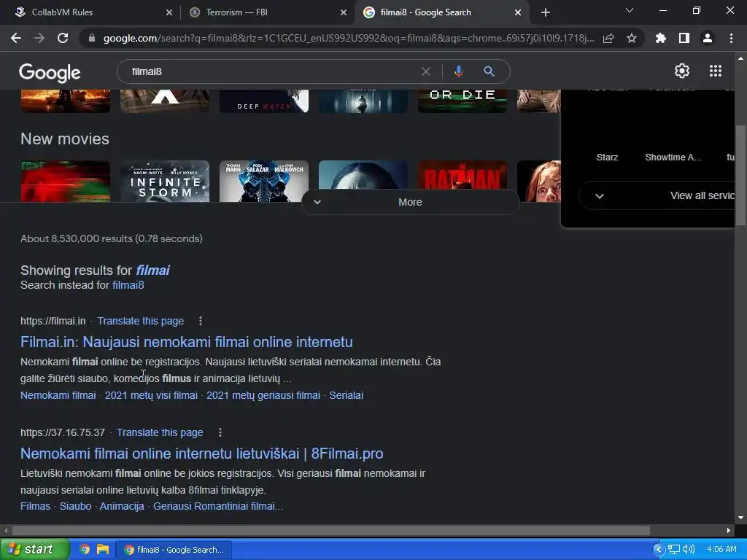Close the Terrorism — FBI tab
This screenshot has height=560, width=747.
[x=344, y=12]
